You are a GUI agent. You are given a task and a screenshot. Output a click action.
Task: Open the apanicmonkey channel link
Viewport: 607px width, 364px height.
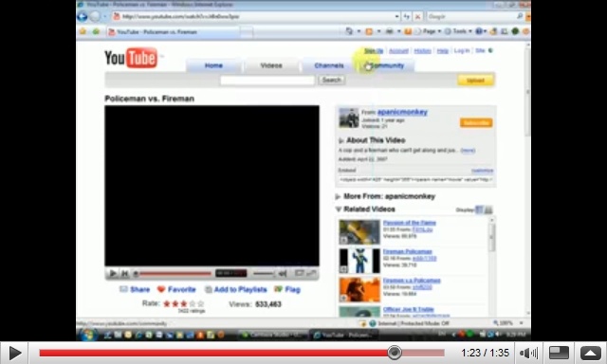click(x=402, y=112)
